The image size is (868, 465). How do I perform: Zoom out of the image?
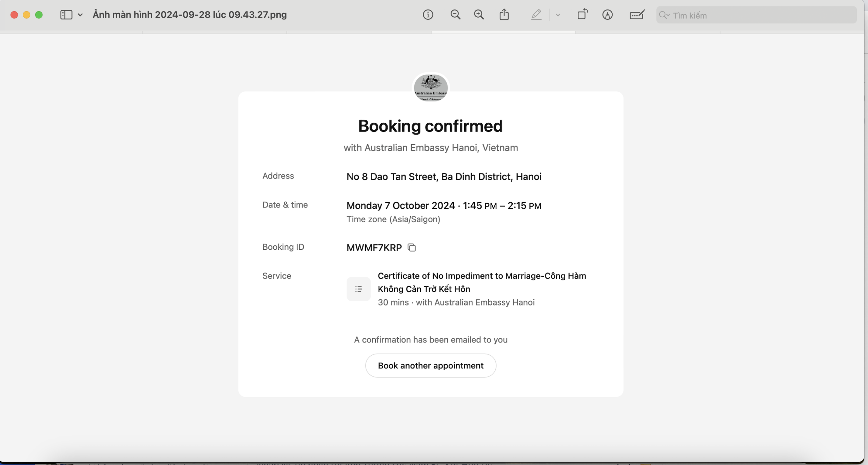(x=455, y=15)
